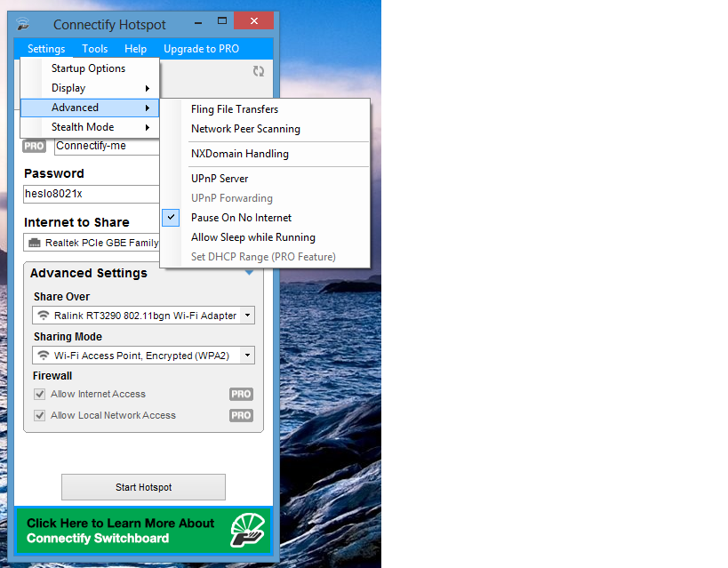Click Upgrade to PRO in menu bar

201,49
